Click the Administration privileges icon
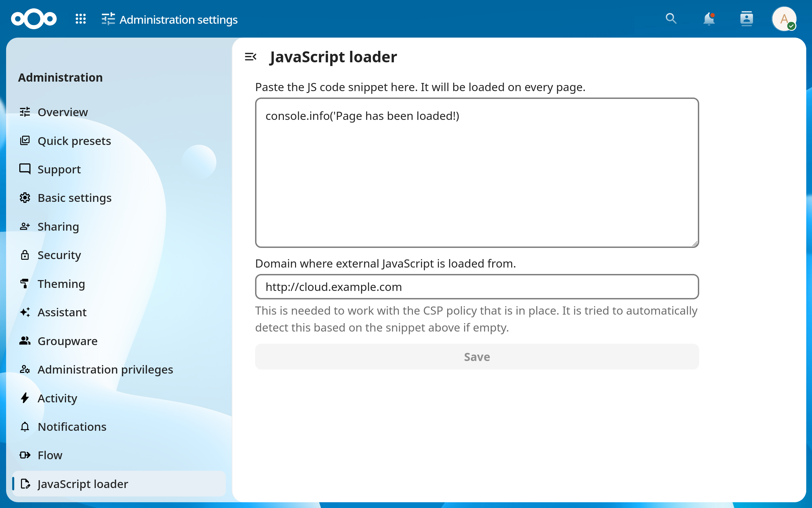This screenshot has width=812, height=508. click(x=25, y=369)
